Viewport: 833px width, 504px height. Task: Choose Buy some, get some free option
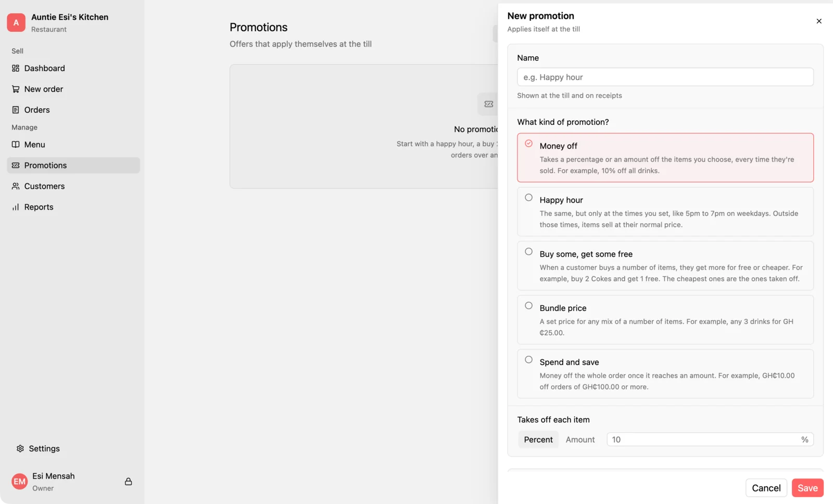665,266
